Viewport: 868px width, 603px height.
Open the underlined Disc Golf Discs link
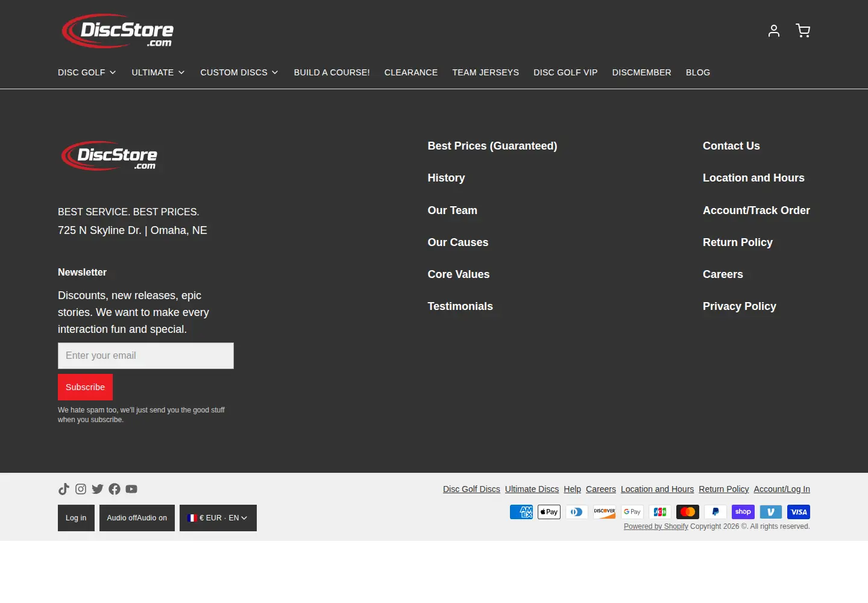pos(471,489)
